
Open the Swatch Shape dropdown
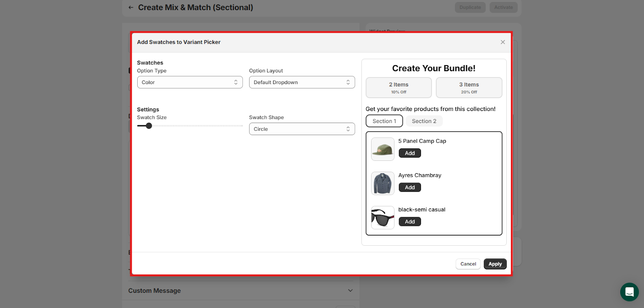[x=302, y=129]
